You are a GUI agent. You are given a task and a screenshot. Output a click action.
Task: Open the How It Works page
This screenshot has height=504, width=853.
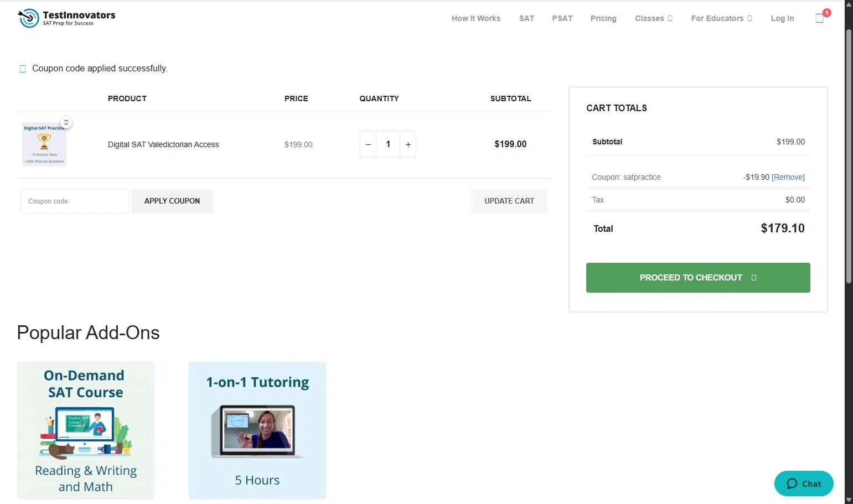[476, 18]
